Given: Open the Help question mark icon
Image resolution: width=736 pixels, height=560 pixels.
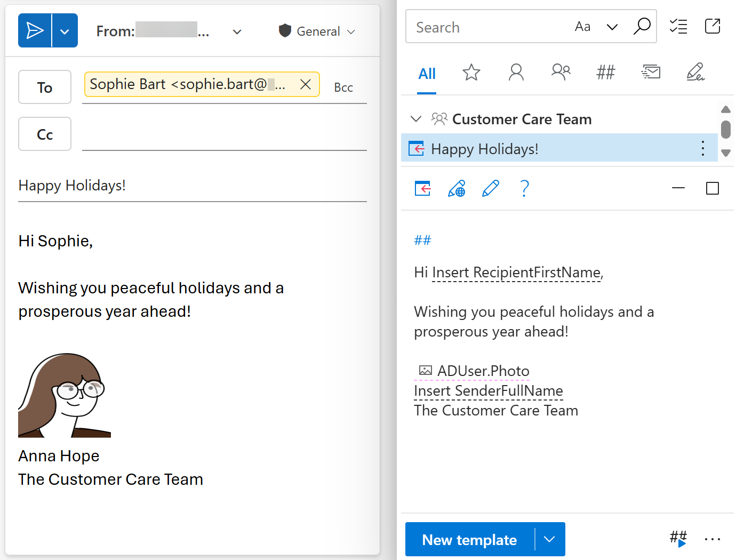Looking at the screenshot, I should pyautogui.click(x=524, y=188).
